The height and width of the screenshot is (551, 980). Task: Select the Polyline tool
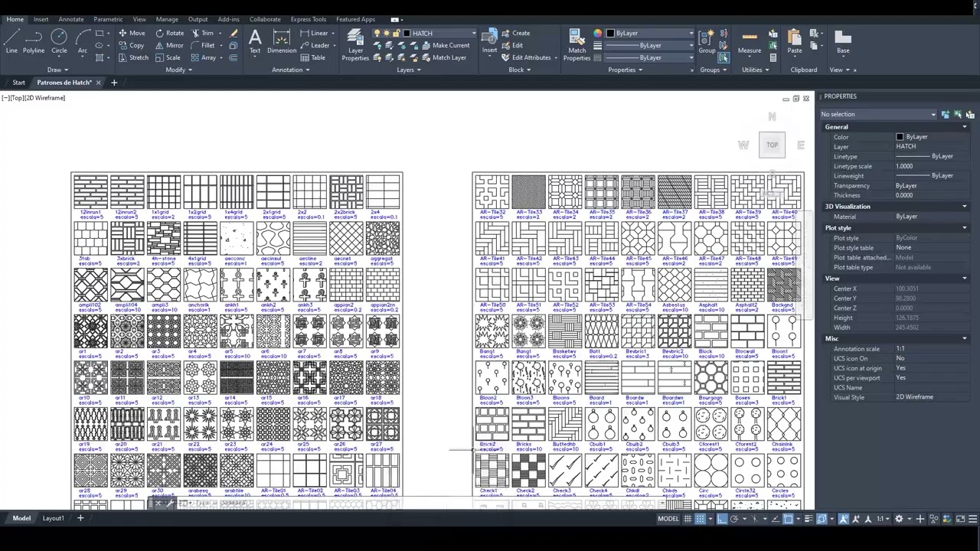coord(34,41)
